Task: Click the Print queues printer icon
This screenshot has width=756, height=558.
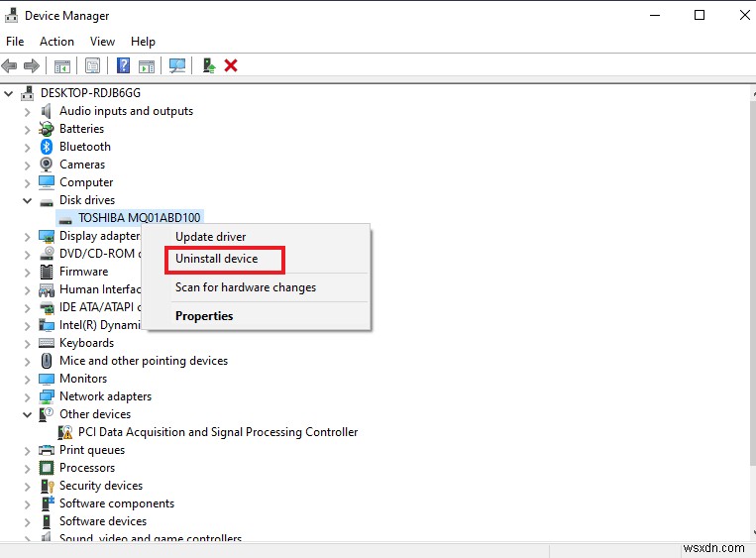Action: pyautogui.click(x=47, y=450)
